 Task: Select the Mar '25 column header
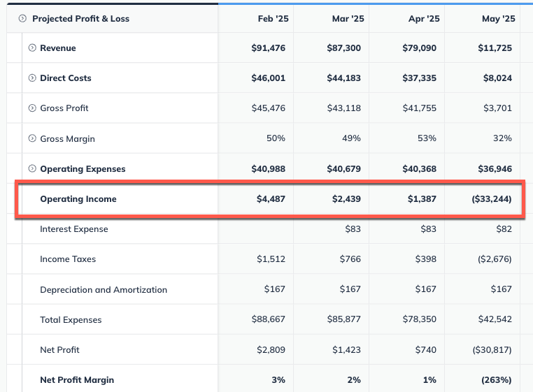(348, 19)
